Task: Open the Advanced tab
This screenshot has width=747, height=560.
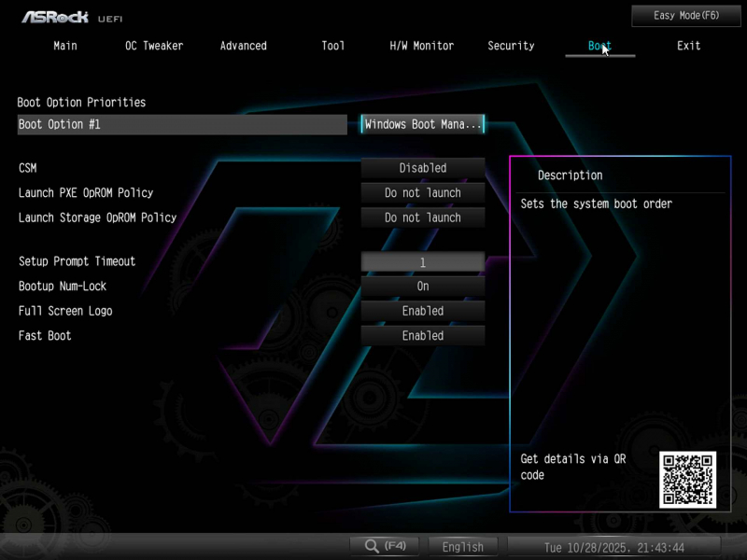Action: 243,46
